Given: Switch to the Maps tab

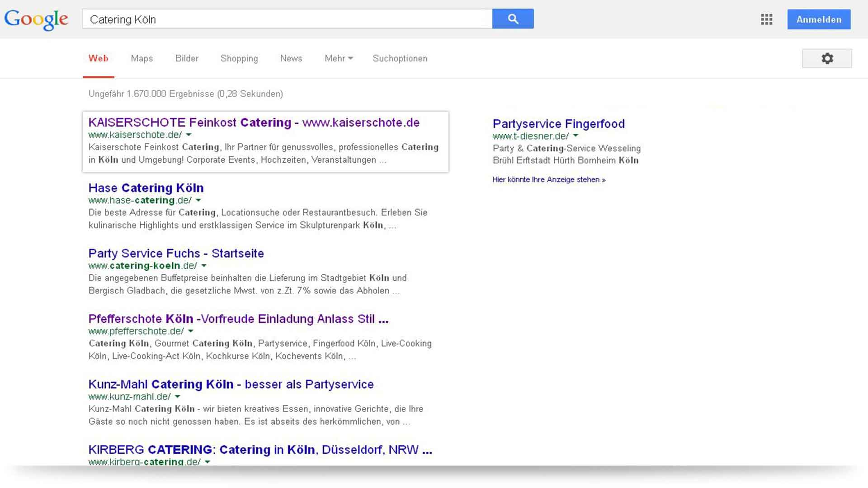Looking at the screenshot, I should 142,58.
